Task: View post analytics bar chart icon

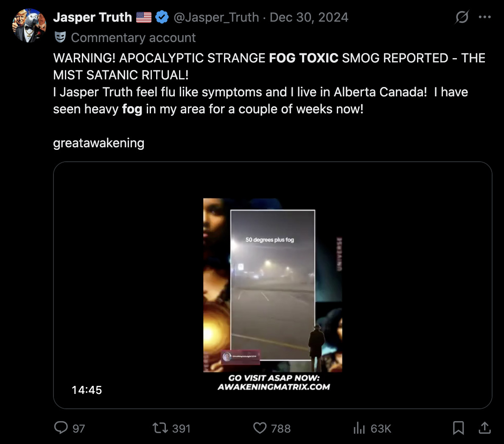Action: [x=359, y=428]
